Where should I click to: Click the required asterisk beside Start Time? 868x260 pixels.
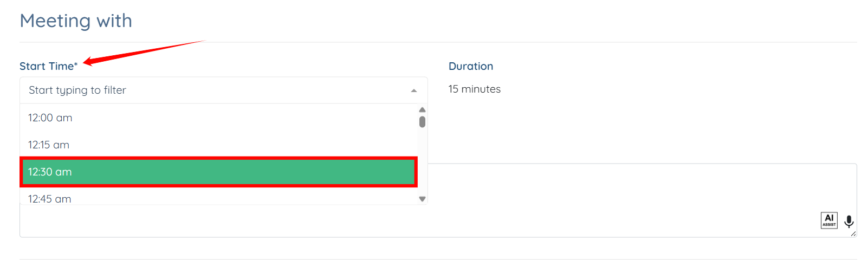(x=76, y=65)
